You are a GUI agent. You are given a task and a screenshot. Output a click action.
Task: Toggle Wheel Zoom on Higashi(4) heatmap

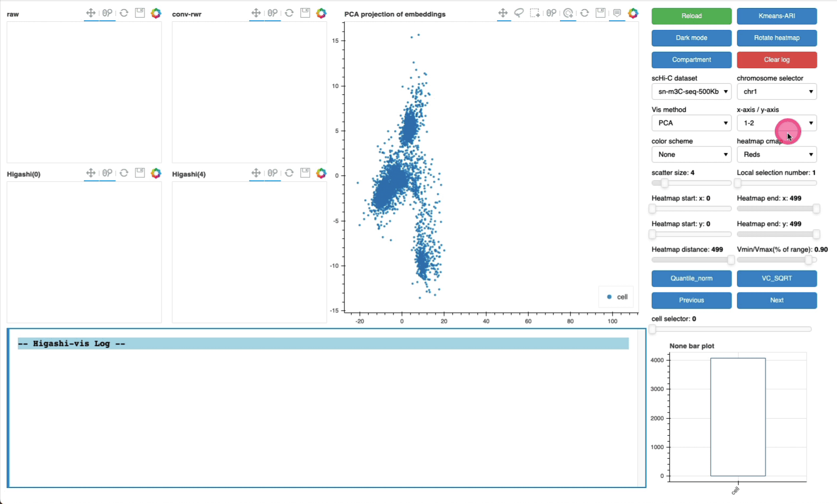[273, 173]
